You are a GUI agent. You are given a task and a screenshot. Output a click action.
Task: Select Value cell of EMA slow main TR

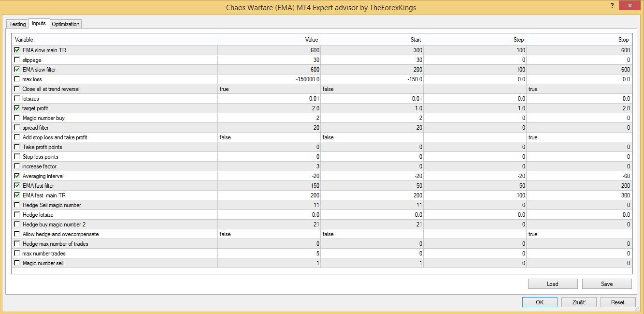[269, 50]
